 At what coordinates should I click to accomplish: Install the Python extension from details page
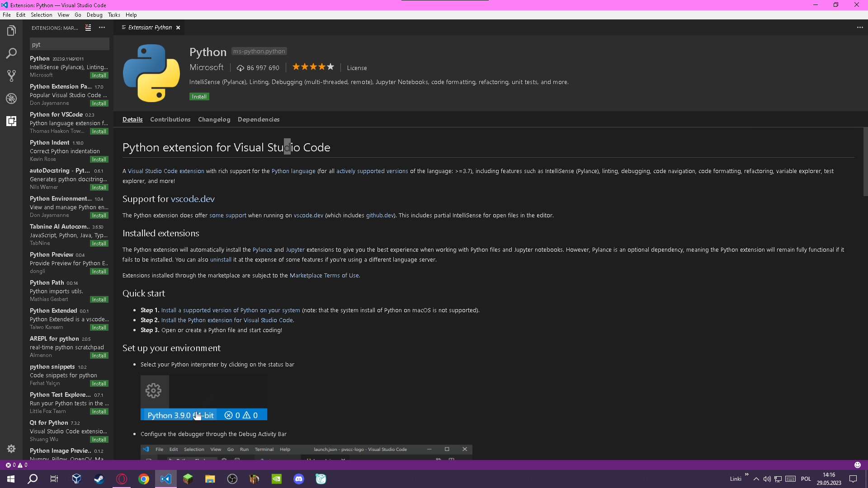tap(199, 97)
